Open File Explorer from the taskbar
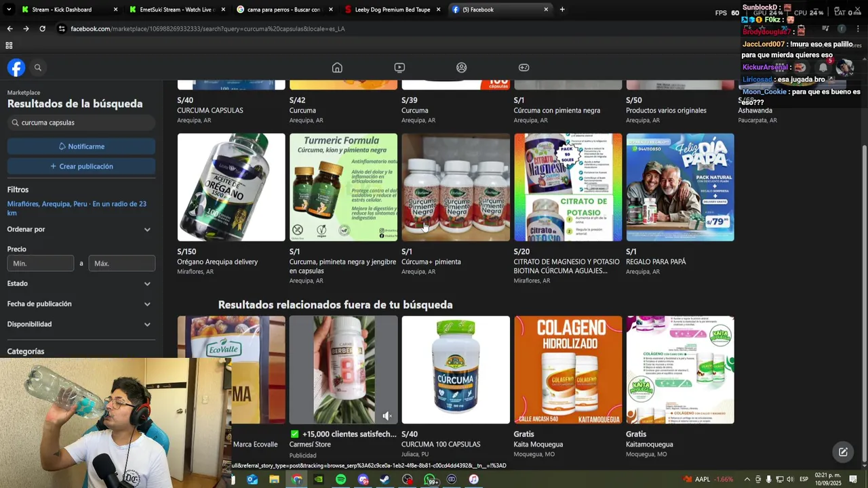Screen dimensions: 868x488 pos(274,479)
